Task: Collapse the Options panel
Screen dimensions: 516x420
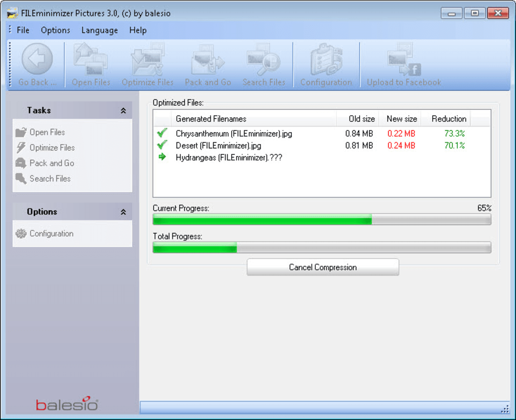Action: tap(123, 212)
